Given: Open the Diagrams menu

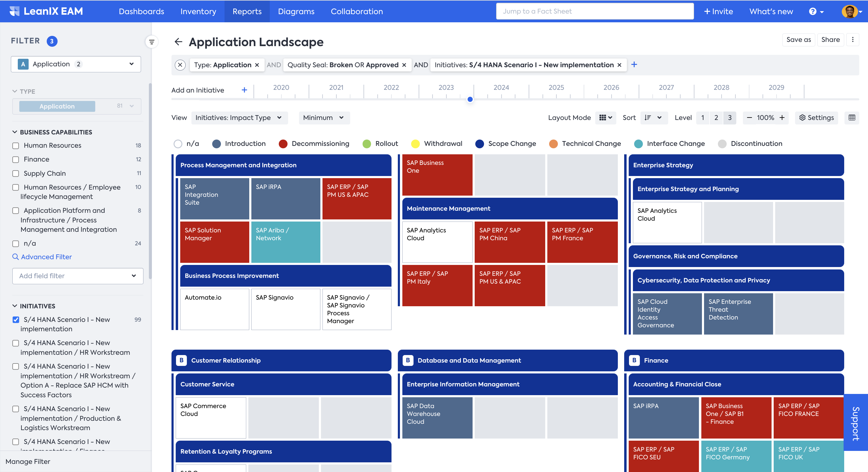Looking at the screenshot, I should 296,11.
